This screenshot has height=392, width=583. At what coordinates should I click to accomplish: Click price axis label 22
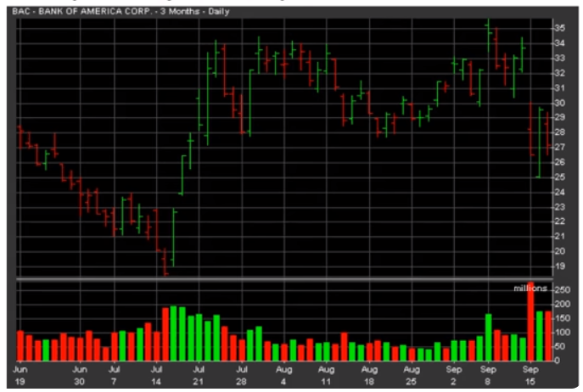560,221
